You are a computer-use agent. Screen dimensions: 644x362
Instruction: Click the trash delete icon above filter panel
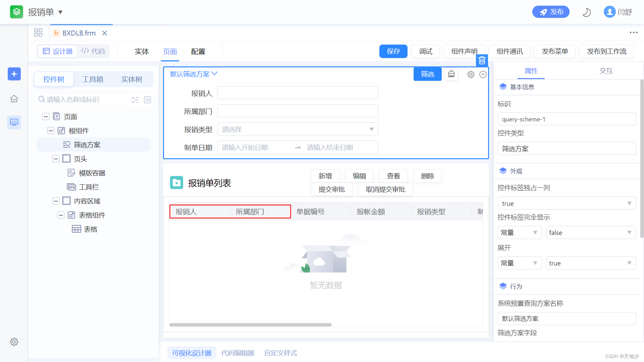pos(482,60)
